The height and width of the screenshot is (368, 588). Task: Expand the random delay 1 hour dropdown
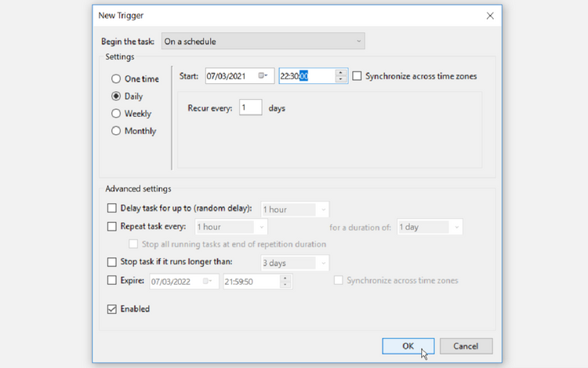(294, 210)
